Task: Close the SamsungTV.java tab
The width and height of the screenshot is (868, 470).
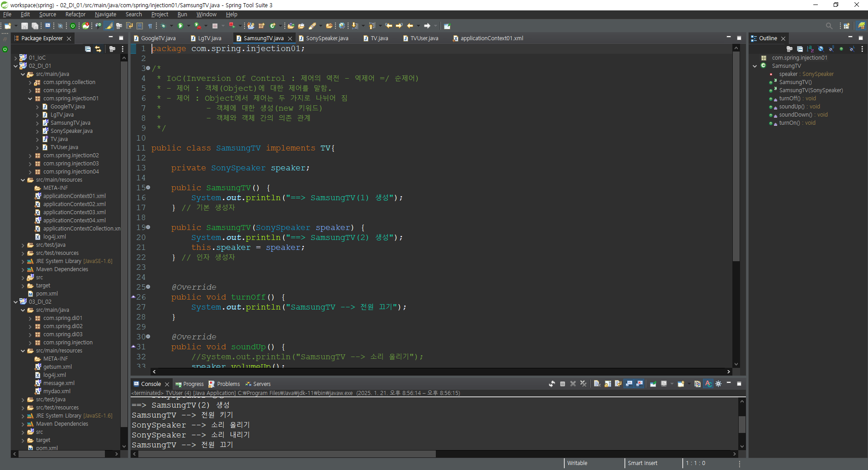Action: click(x=290, y=38)
